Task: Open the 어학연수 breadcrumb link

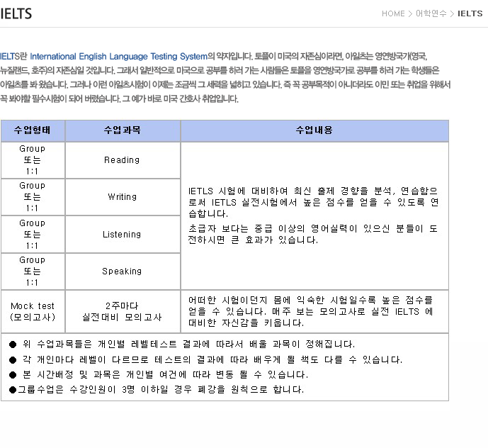Action: (x=431, y=13)
